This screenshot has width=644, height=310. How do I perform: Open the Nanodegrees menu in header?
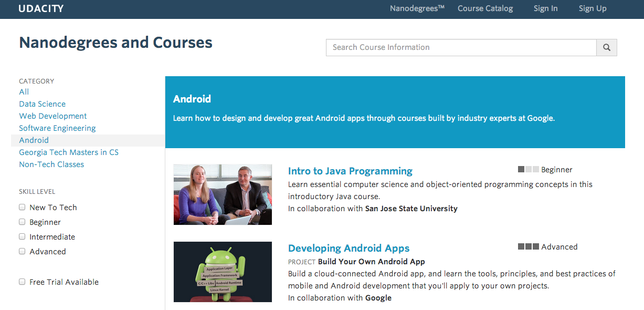click(417, 8)
